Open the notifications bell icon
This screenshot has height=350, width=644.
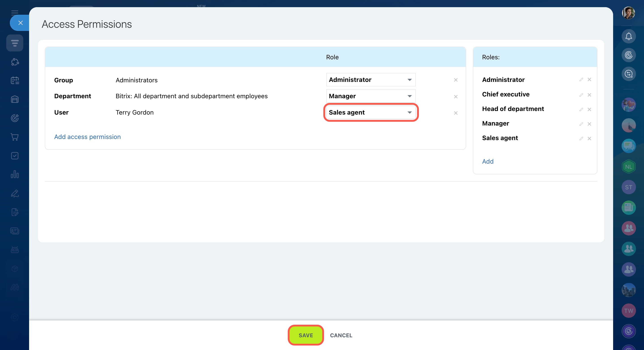[x=628, y=36]
